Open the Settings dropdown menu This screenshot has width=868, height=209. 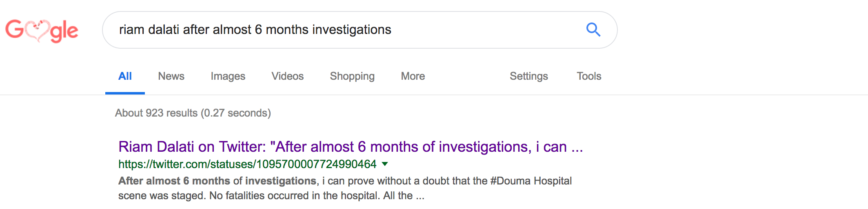[x=528, y=76]
